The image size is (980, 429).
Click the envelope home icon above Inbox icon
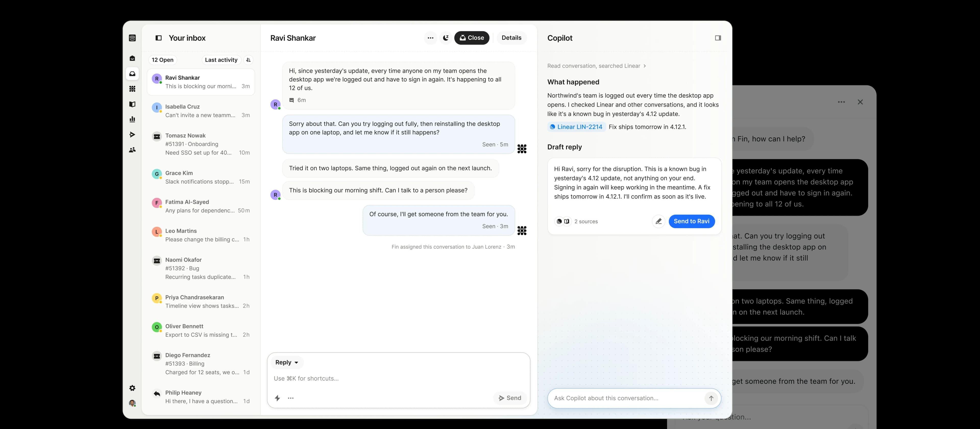pos(132,58)
